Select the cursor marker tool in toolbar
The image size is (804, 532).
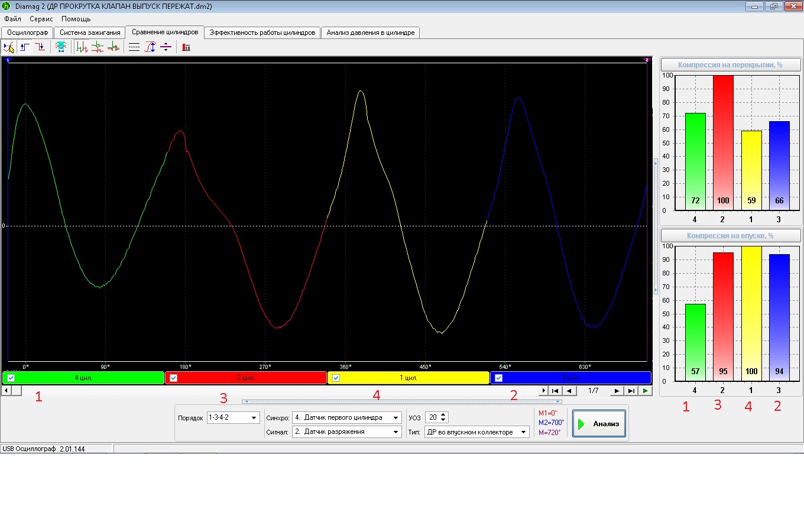tap(9, 47)
